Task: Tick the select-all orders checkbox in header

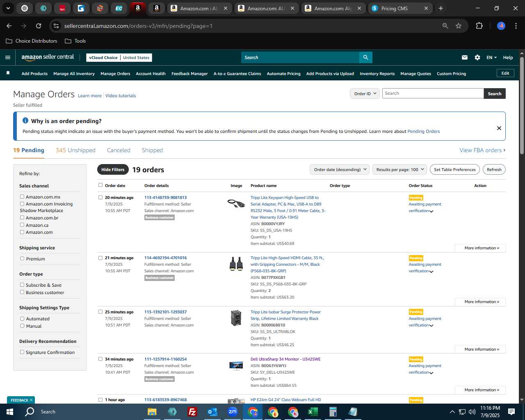Action: click(x=100, y=185)
